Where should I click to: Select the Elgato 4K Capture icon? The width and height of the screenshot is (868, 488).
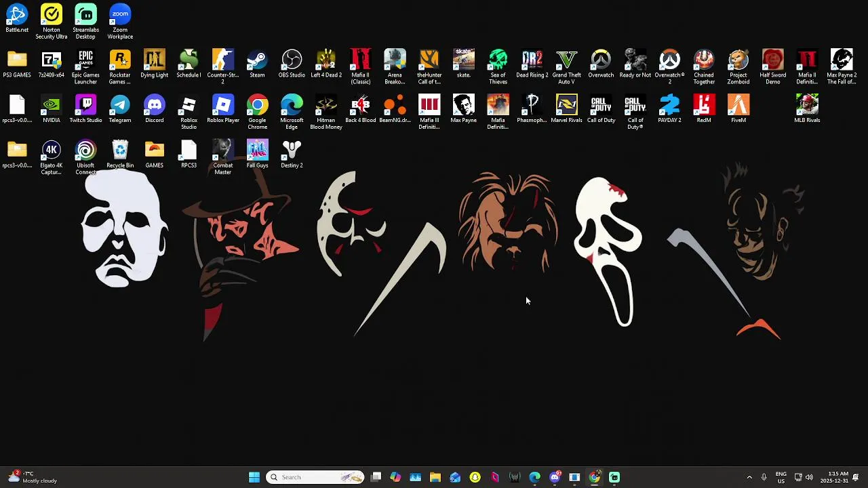[52, 158]
